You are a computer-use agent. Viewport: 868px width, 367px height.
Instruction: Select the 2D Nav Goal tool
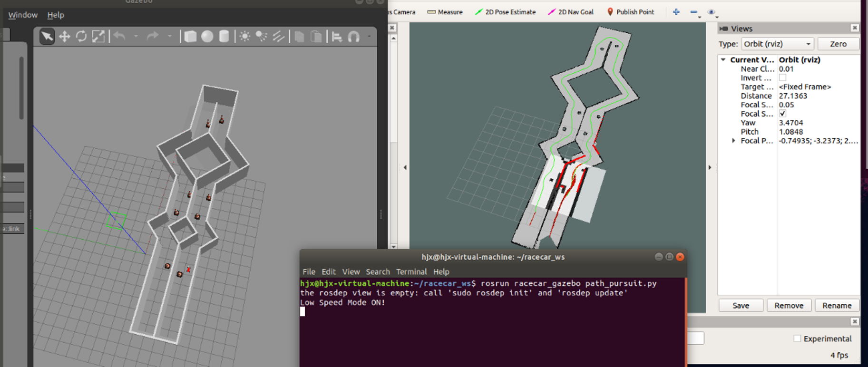coord(570,12)
